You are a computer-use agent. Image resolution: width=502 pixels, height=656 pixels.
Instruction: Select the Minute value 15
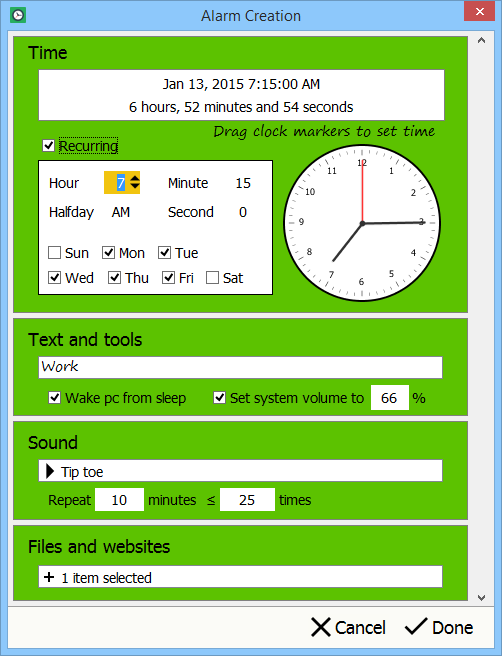coord(243,183)
